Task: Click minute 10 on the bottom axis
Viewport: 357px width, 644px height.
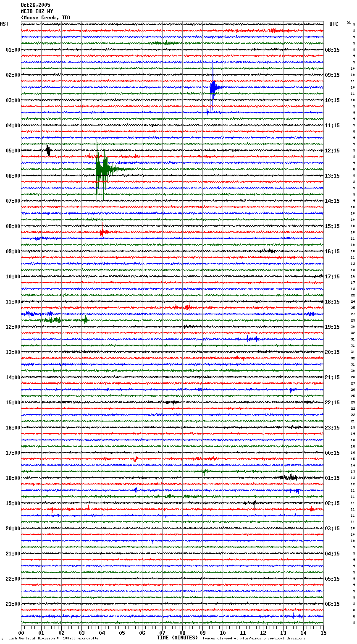Action: [223, 633]
